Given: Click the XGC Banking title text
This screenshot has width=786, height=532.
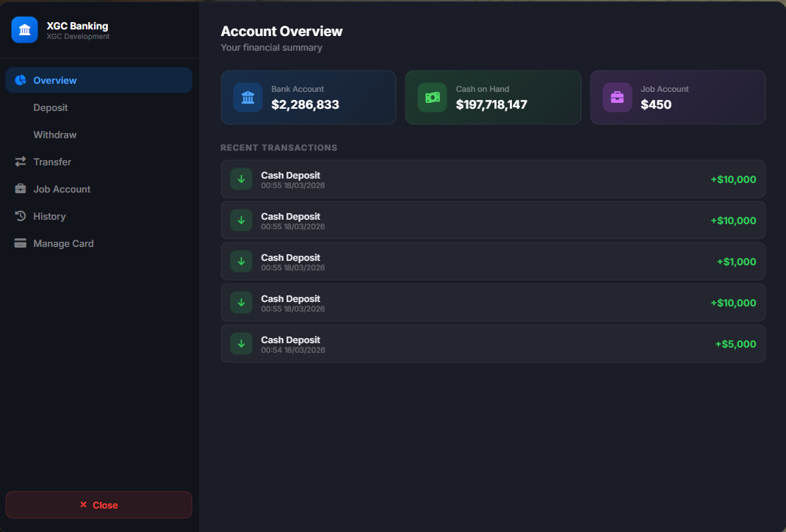Looking at the screenshot, I should (x=77, y=26).
